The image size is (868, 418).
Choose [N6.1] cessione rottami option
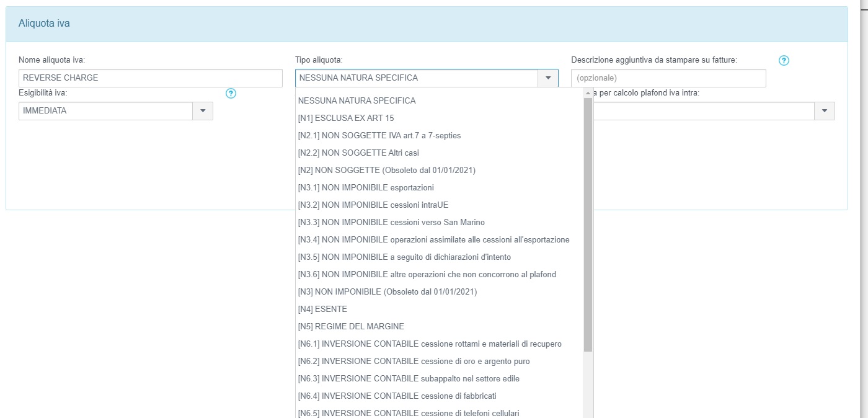(x=430, y=344)
